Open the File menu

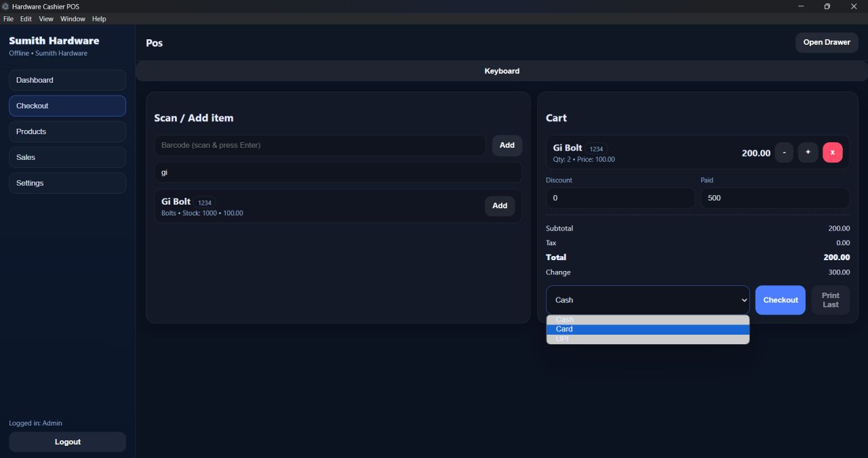(8, 19)
